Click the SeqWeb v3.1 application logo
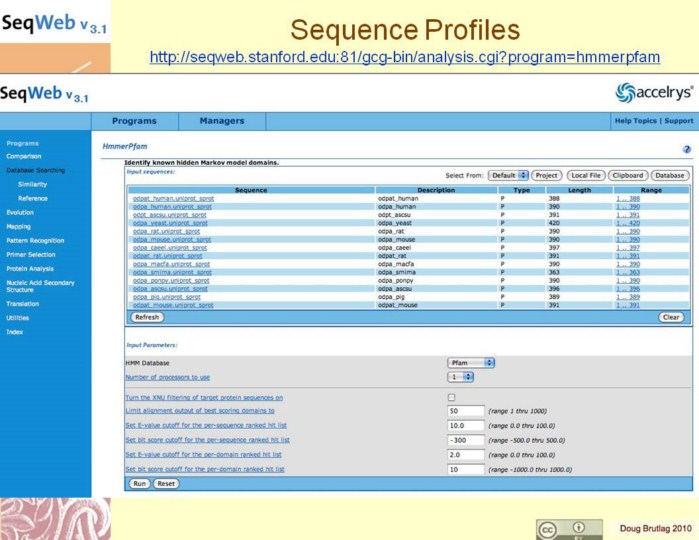The height and width of the screenshot is (540, 699). pos(45,96)
